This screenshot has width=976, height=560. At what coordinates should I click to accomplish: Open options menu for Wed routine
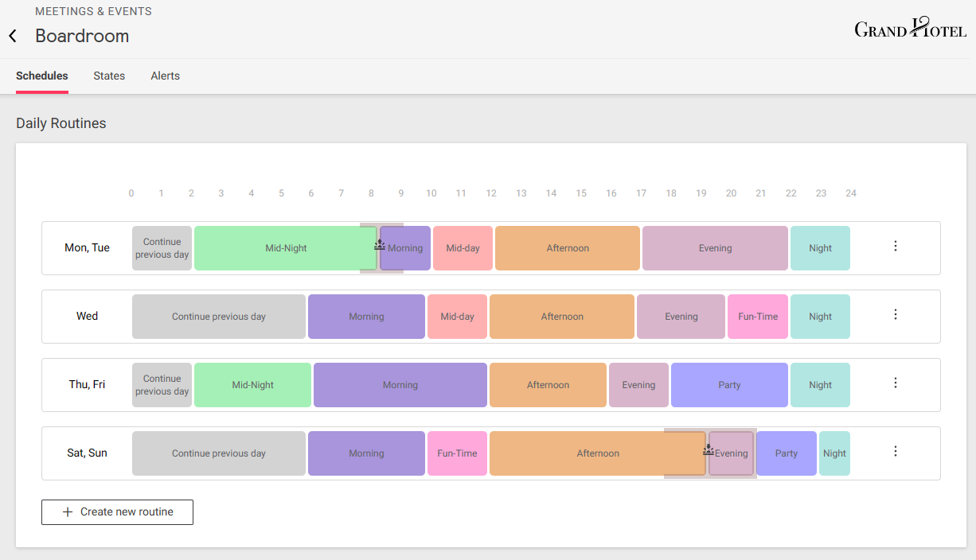tap(896, 314)
